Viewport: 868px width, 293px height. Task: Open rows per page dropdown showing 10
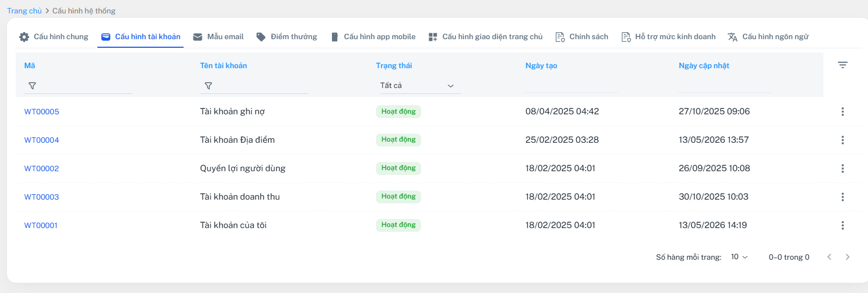(x=739, y=257)
